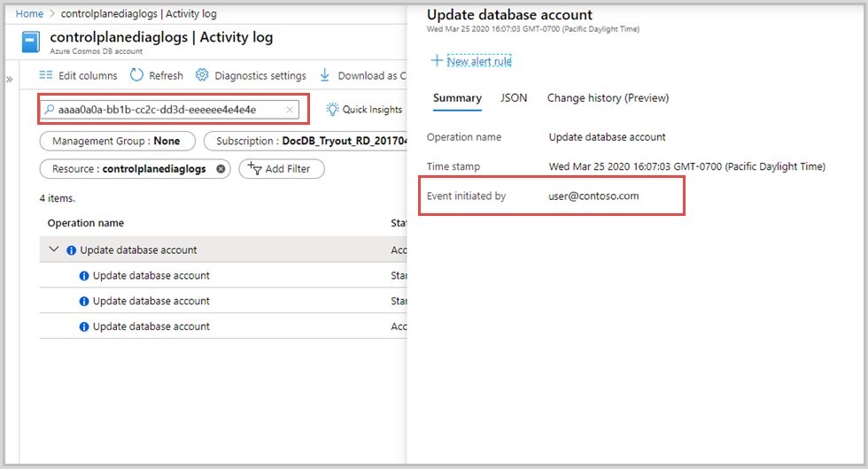Click the New alert rule link
This screenshot has height=469, width=868.
478,61
